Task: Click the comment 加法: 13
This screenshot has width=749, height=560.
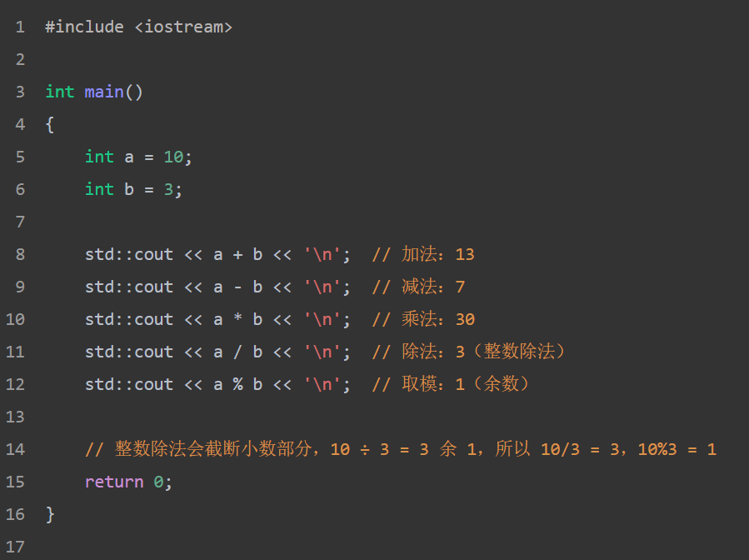Action: pos(423,254)
